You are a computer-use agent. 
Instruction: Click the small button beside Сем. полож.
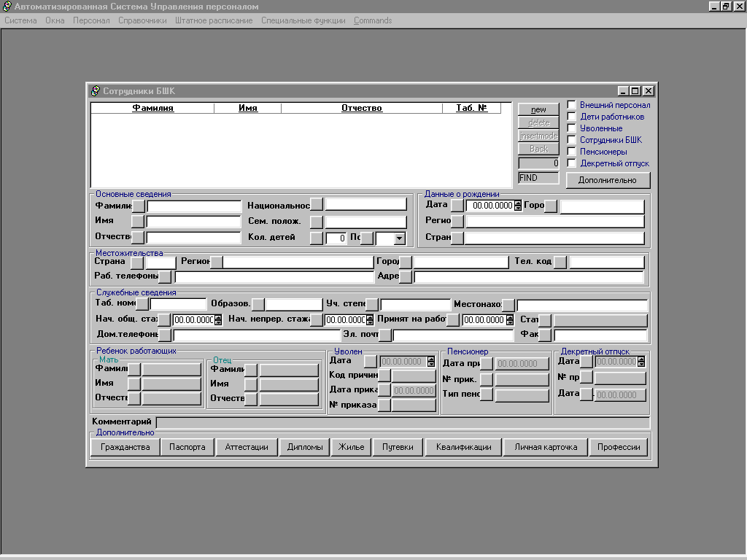(x=316, y=222)
